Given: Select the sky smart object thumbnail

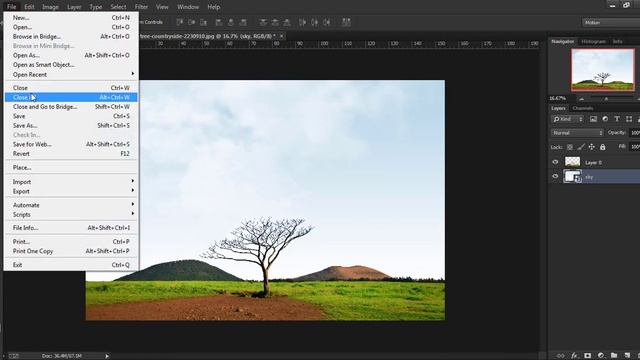Looking at the screenshot, I should (572, 176).
